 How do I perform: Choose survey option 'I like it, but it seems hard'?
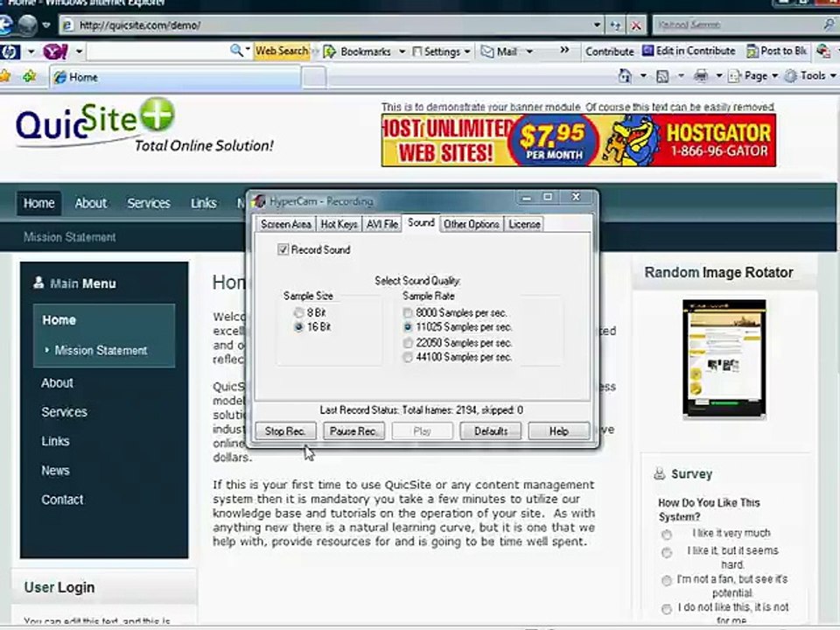coord(667,552)
